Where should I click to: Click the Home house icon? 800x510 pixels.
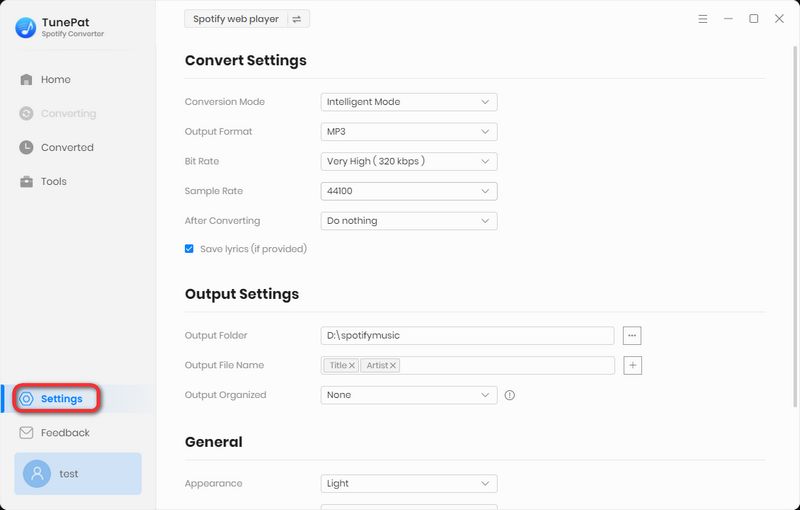(x=26, y=80)
